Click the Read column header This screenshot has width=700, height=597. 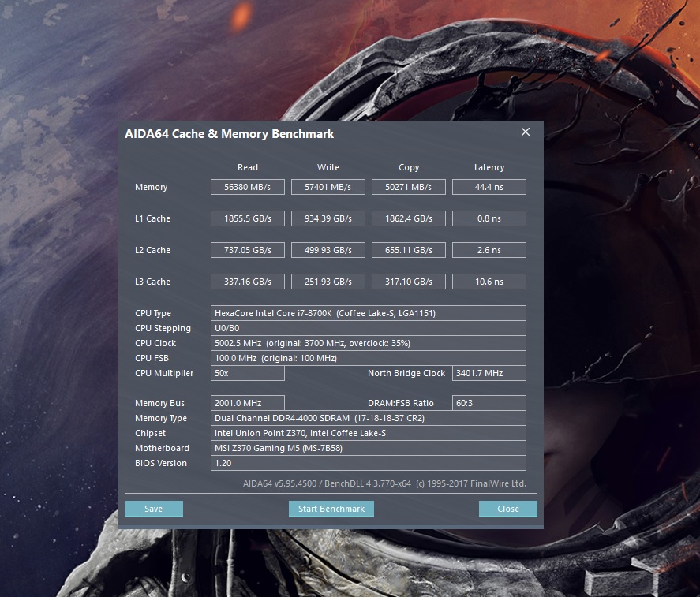pyautogui.click(x=248, y=167)
